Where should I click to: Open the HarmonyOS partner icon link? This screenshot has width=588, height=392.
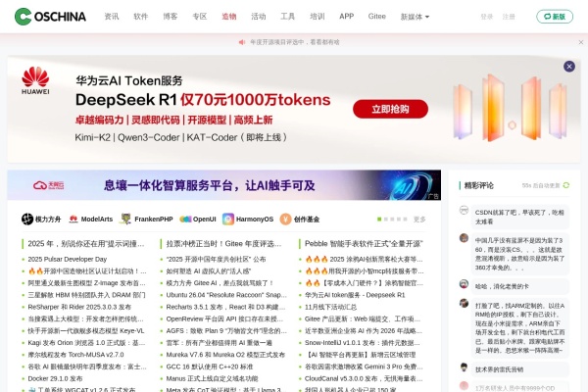click(249, 220)
